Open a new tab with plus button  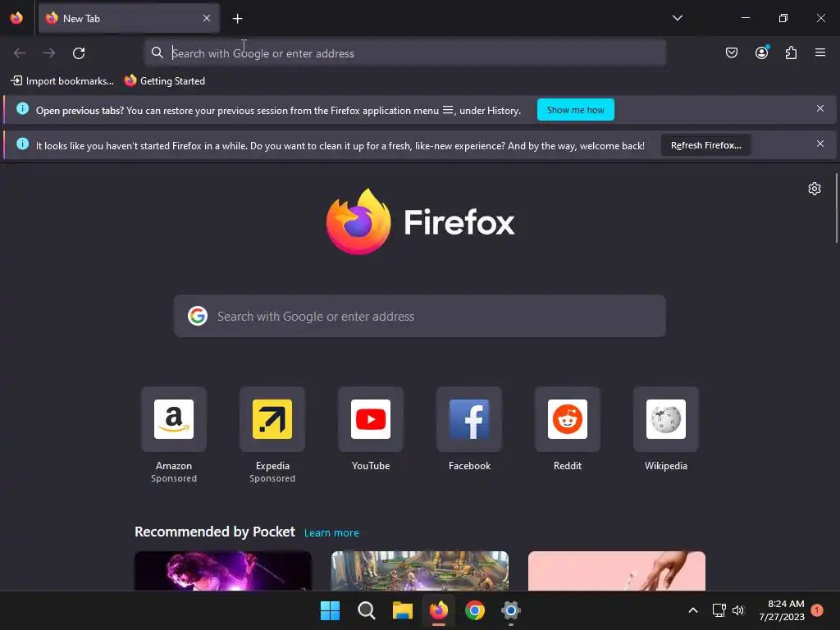(x=237, y=19)
